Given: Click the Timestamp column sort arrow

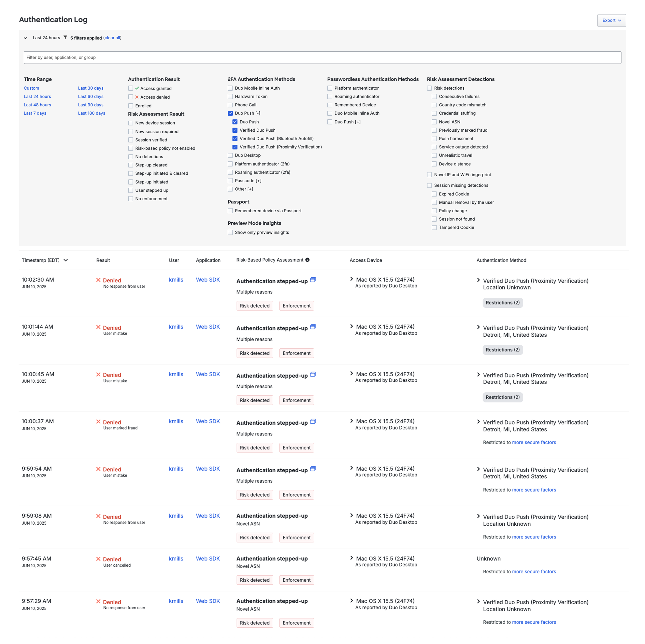Looking at the screenshot, I should click(x=66, y=260).
